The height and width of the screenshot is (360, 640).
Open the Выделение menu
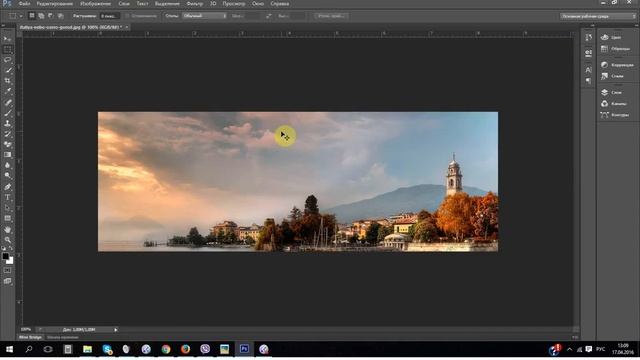coord(167,4)
